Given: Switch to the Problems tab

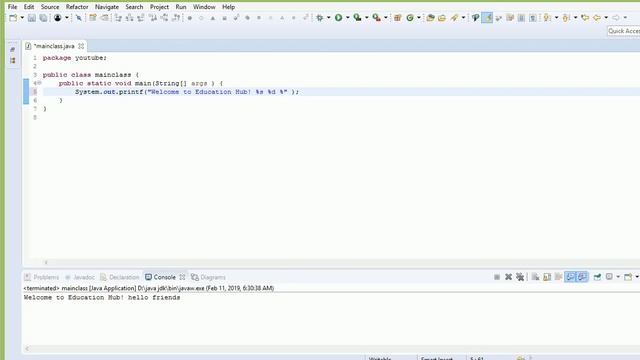Looking at the screenshot, I should point(42,277).
